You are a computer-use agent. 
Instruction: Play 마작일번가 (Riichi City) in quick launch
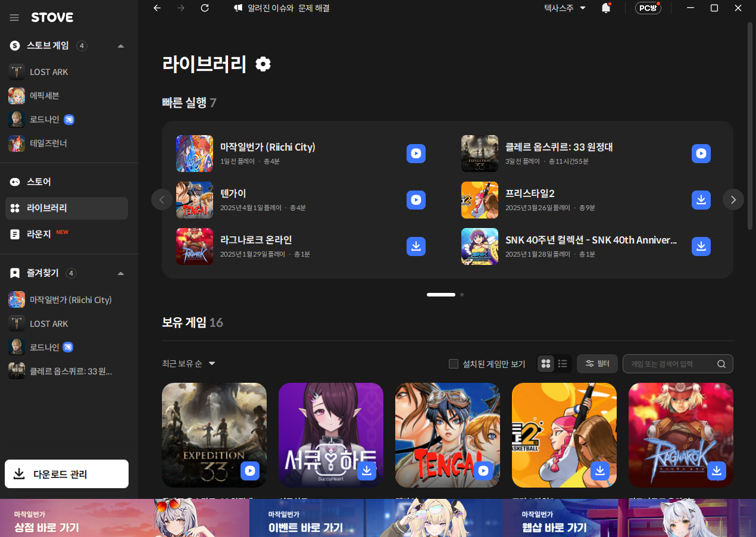coord(416,154)
